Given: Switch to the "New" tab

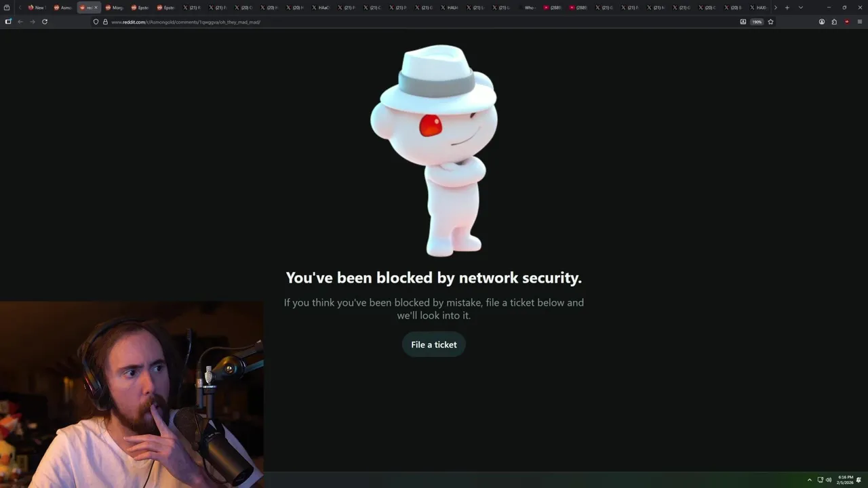Looking at the screenshot, I should coord(36,7).
